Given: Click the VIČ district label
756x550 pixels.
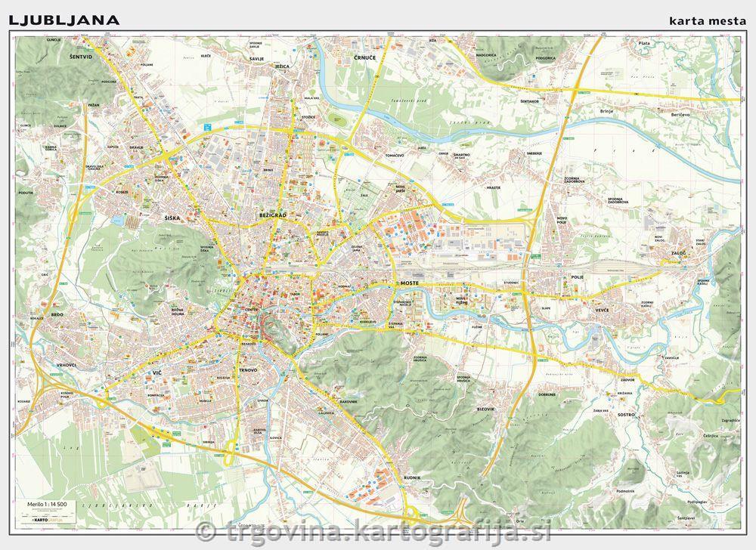Looking at the screenshot, I should pos(158,372).
